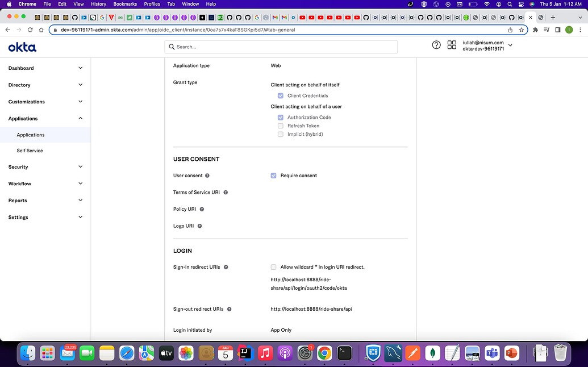The image size is (588, 367).
Task: Click the bookmark star in the address bar
Action: pyautogui.click(x=522, y=30)
